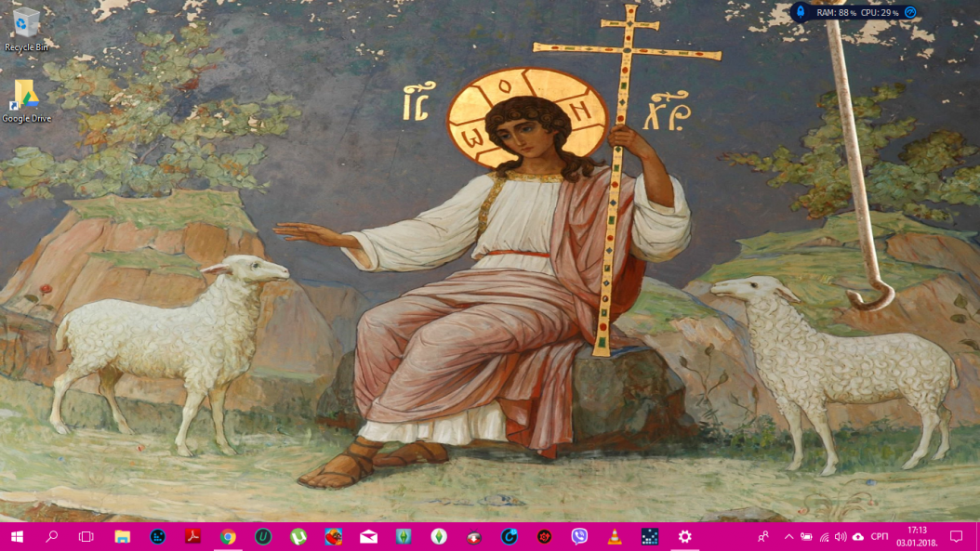This screenshot has width=980, height=551.
Task: Open the dark blue dotted grid app
Action: click(650, 537)
